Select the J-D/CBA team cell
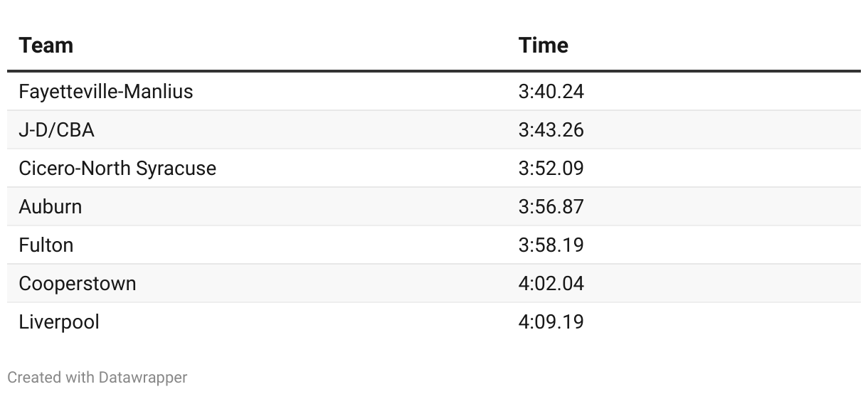868x394 pixels. [56, 130]
